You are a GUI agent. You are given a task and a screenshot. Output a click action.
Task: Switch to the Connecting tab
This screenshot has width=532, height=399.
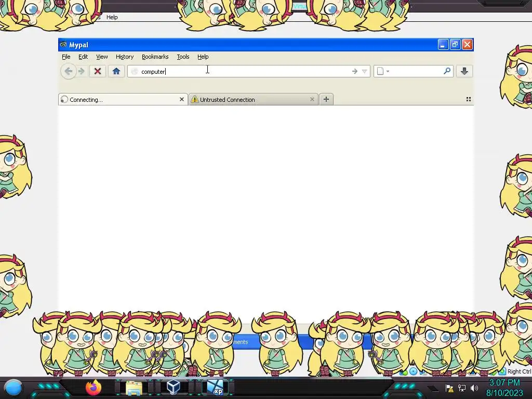123,99
